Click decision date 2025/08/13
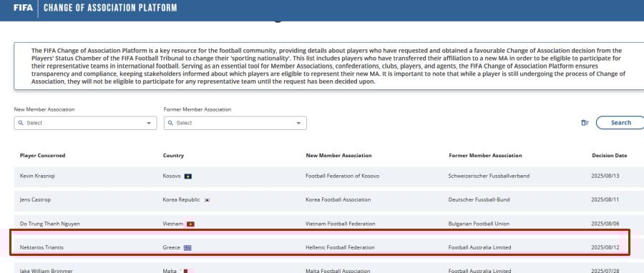The height and width of the screenshot is (273, 644). point(605,176)
